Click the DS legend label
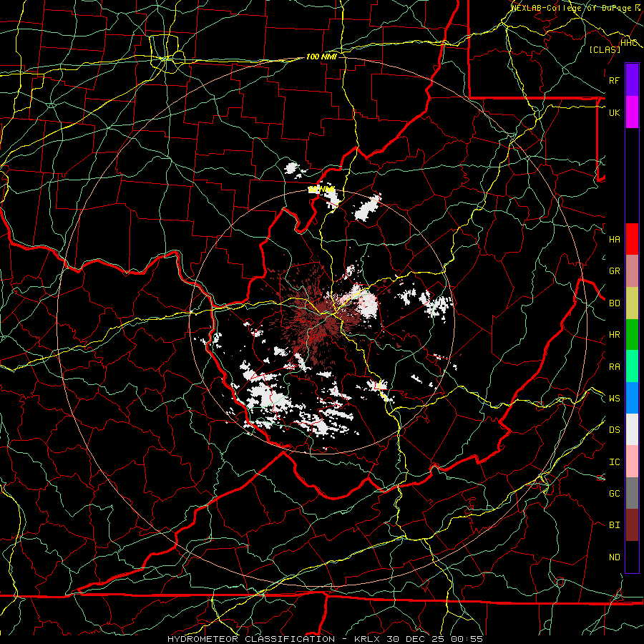 614,430
